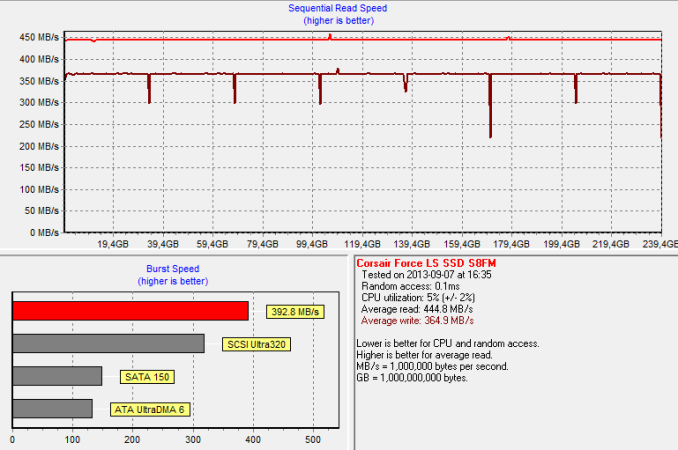Click the 350 MB/s axis label
Image resolution: width=678 pixels, height=450 pixels.
click(x=39, y=81)
